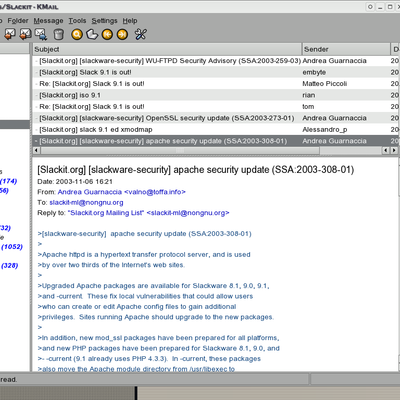Sort messages by the Subject column header
The height and width of the screenshot is (400, 400).
[167, 49]
